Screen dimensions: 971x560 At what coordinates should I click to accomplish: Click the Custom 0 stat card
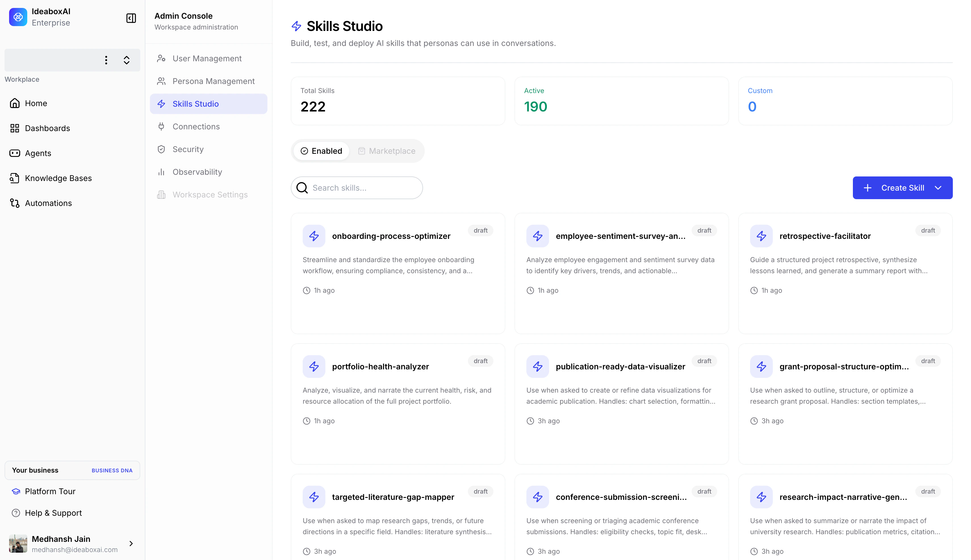tap(845, 101)
